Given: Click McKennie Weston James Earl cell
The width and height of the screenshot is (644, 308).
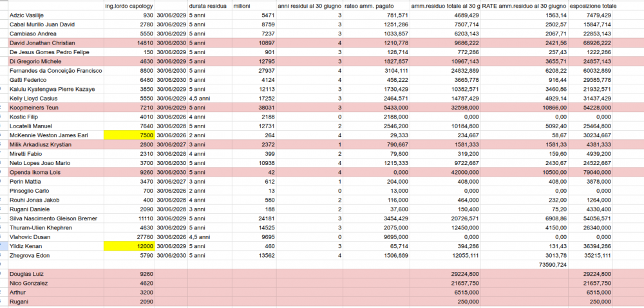Looking at the screenshot, I should click(x=56, y=135).
